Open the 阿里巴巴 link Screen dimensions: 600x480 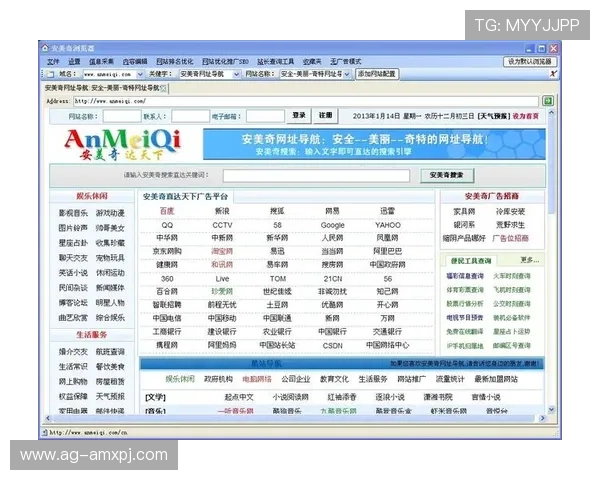388,251
